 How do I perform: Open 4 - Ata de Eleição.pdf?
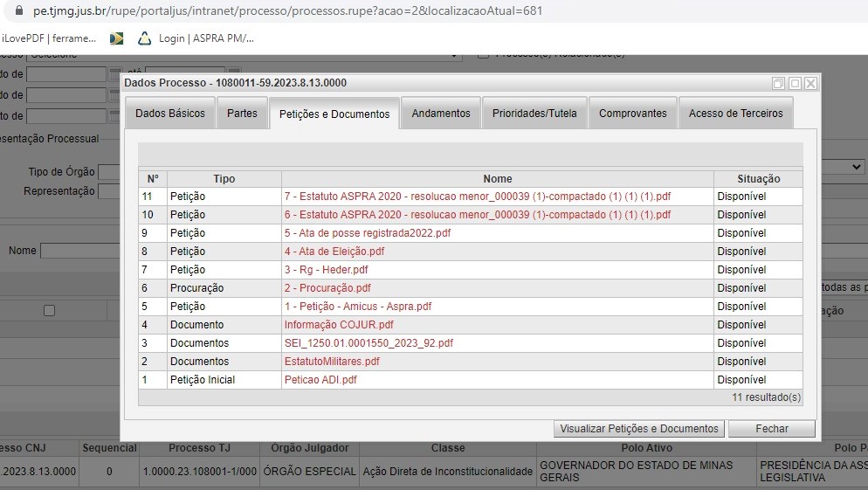point(334,251)
